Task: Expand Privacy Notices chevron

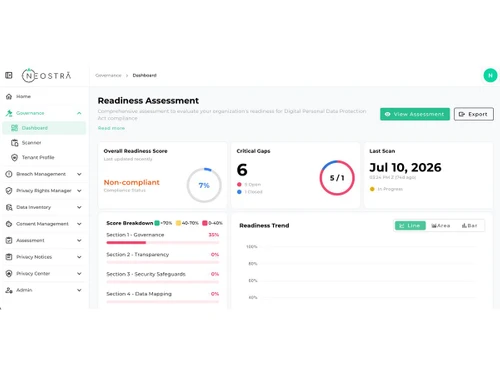Action: [x=79, y=257]
